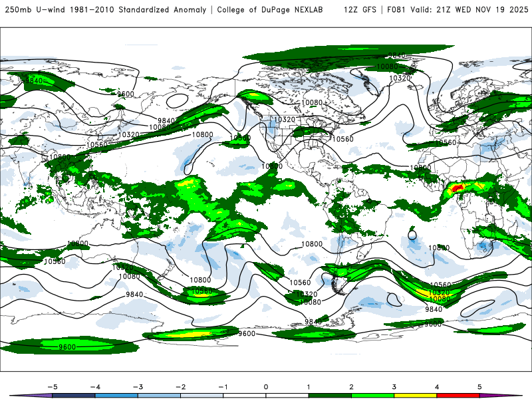Click the "5" color scale label
Viewport: 532px width, 399px height.
[x=479, y=387]
